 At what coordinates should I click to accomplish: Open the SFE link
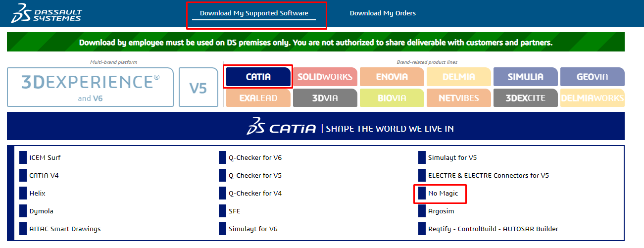pyautogui.click(x=235, y=211)
